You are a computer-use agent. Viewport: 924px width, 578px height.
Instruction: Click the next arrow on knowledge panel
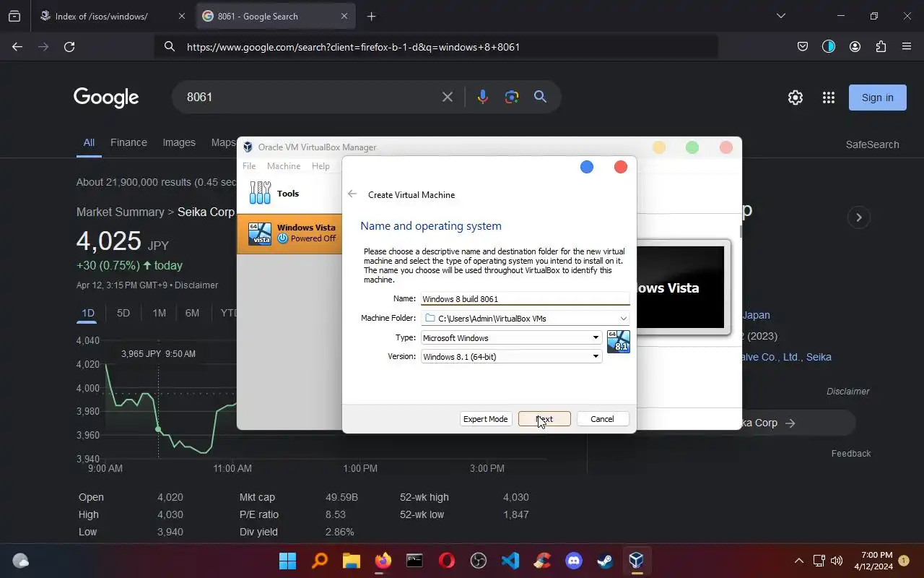[x=858, y=217]
